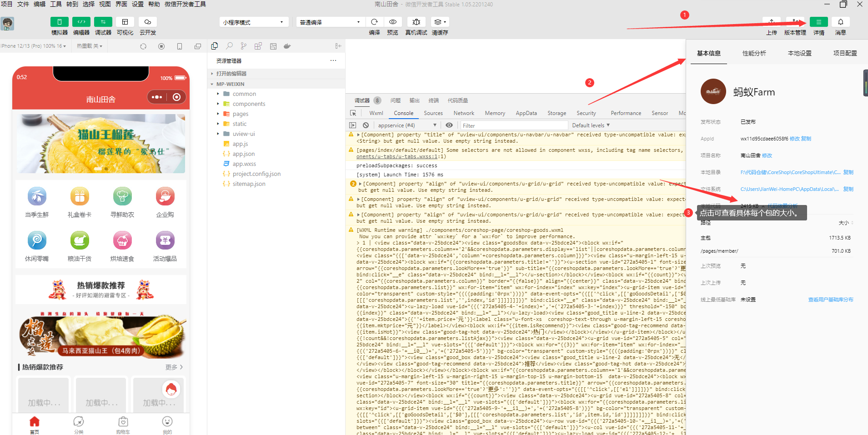868x435 pixels.
Task: Toggle the console live expression eye
Action: click(x=449, y=125)
